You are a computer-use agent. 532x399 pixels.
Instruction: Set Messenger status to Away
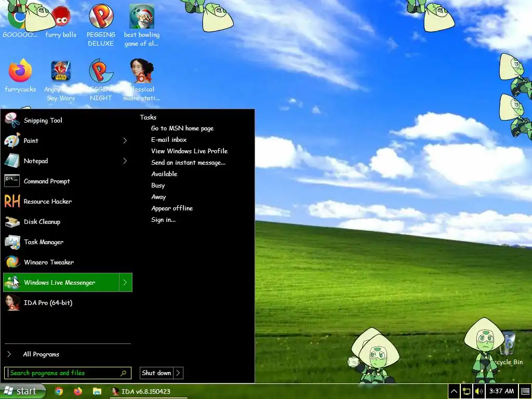tap(158, 197)
